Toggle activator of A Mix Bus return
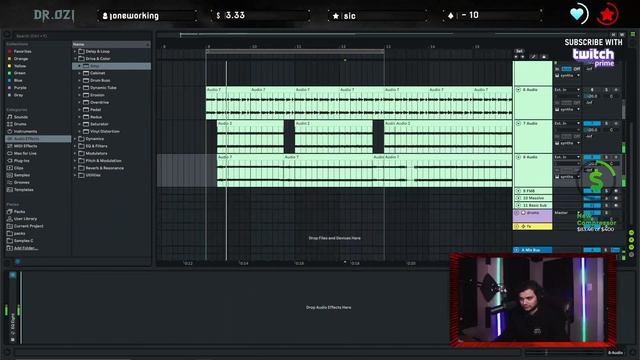640x360 pixels. pos(592,250)
